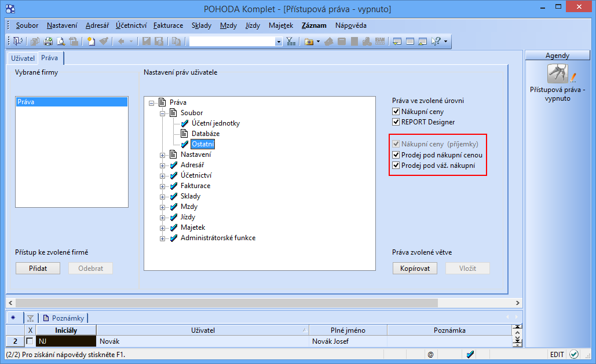Open print preview magnifier icon
The height and width of the screenshot is (364, 596).
click(x=61, y=41)
